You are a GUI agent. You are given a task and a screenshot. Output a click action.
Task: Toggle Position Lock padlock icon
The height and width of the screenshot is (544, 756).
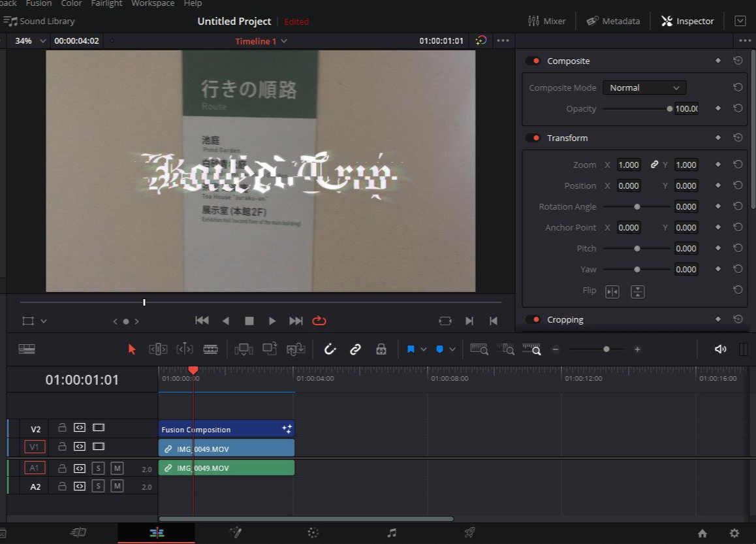(381, 349)
